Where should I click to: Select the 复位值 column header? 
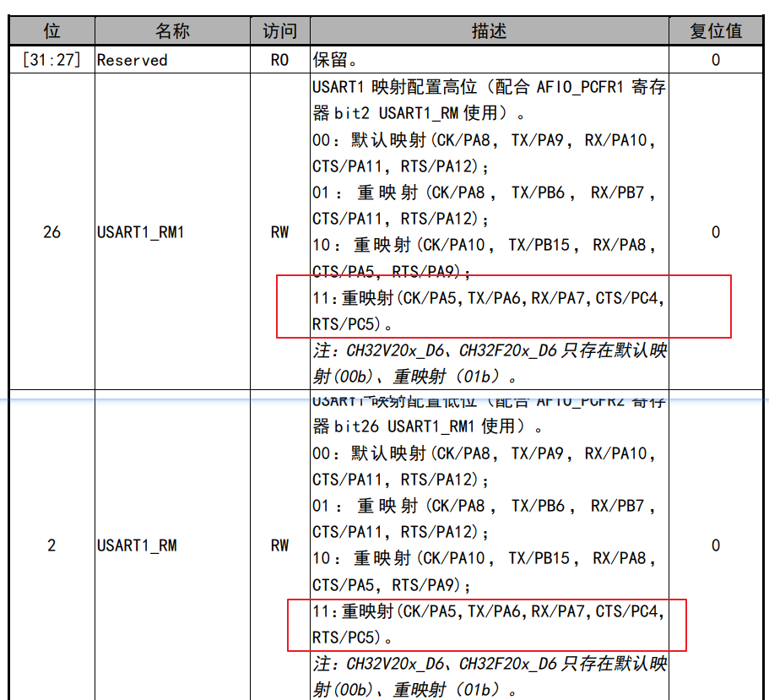tap(716, 32)
